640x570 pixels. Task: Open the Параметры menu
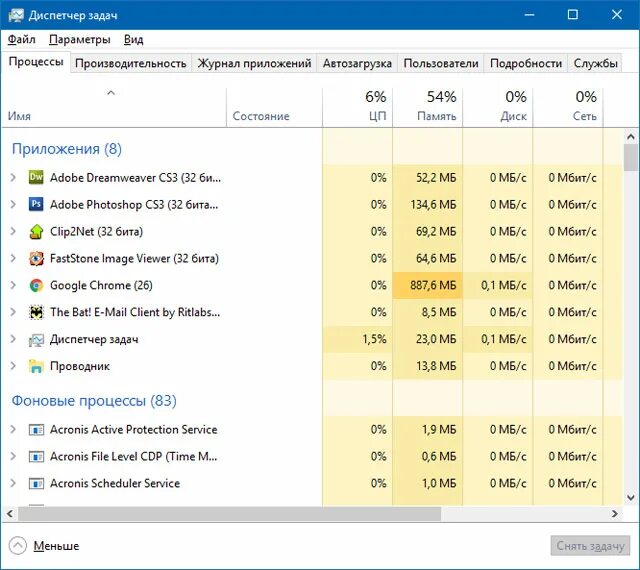(79, 40)
